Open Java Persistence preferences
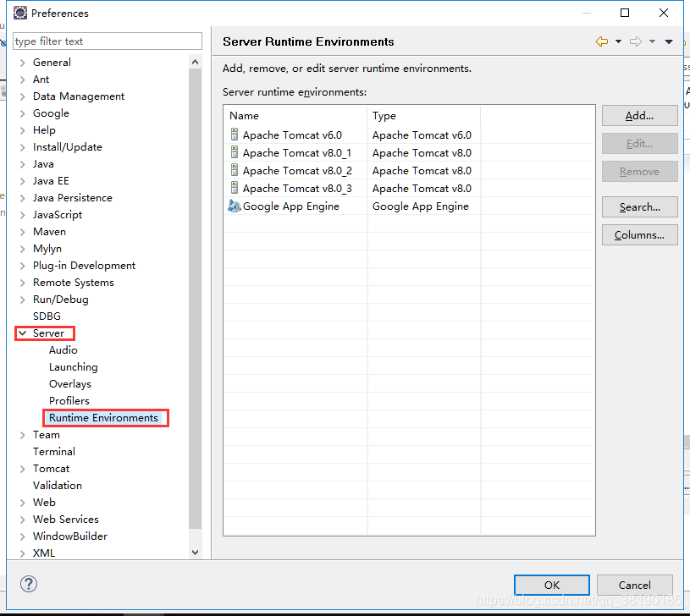The height and width of the screenshot is (616, 690). point(73,198)
